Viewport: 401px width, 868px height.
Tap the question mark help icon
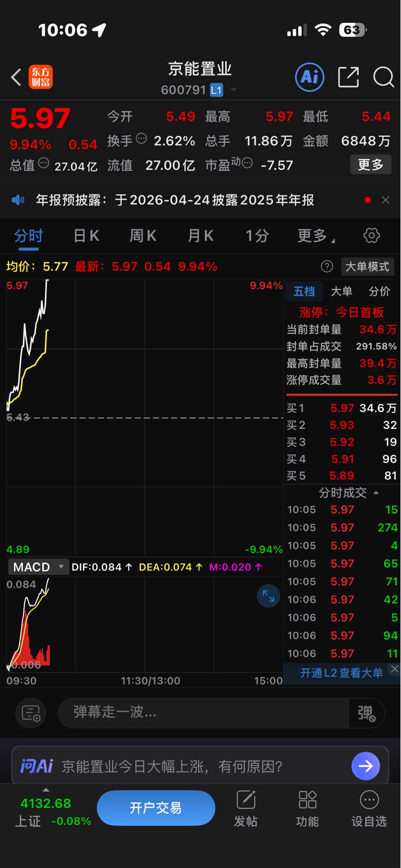(x=327, y=266)
